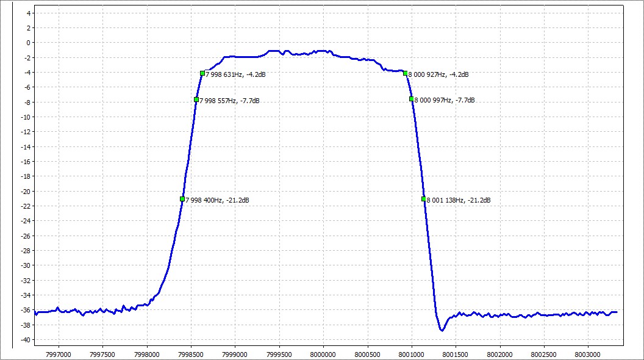The width and height of the screenshot is (644, 360).
Task: Select the 8001500 frequency axis label
Action: coord(456,355)
